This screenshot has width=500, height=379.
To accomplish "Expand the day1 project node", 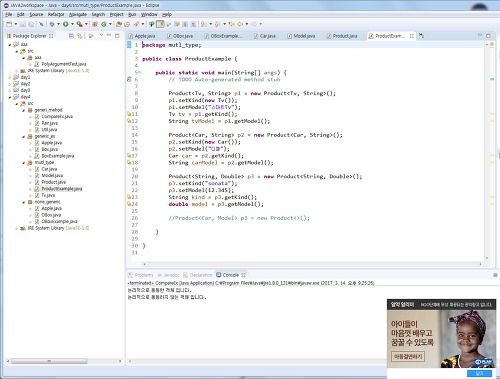I will pyautogui.click(x=10, y=77).
